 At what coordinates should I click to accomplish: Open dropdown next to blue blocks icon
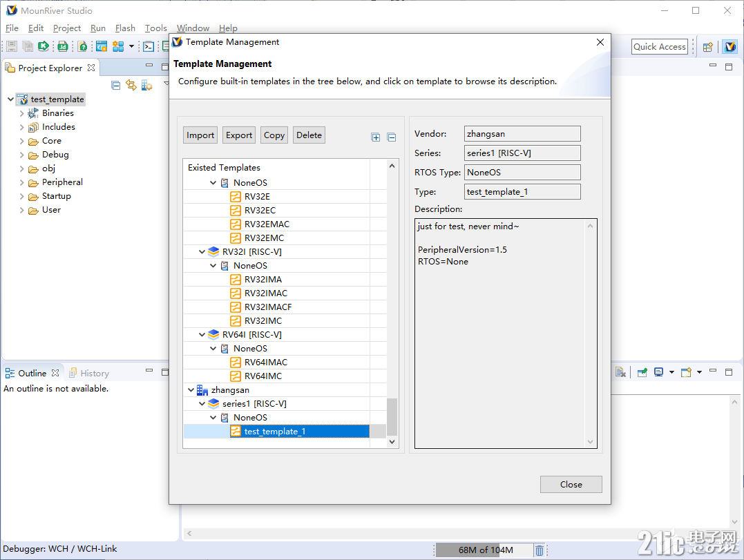coord(131,46)
